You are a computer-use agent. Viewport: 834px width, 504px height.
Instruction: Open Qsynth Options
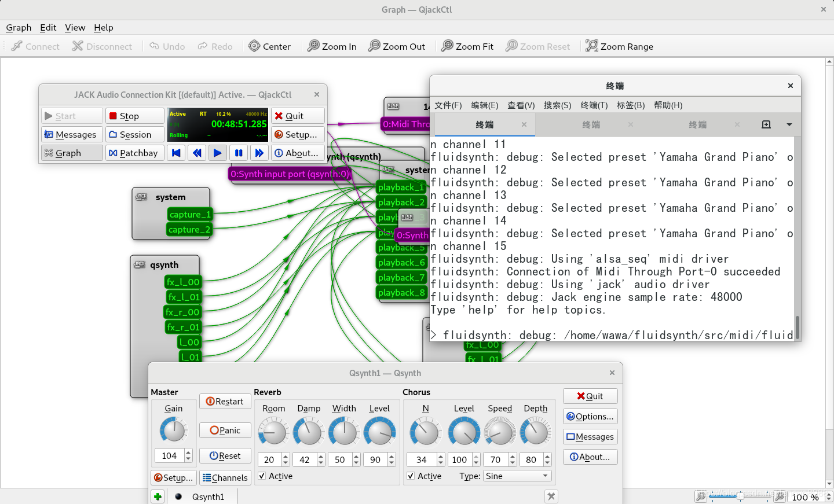click(590, 416)
